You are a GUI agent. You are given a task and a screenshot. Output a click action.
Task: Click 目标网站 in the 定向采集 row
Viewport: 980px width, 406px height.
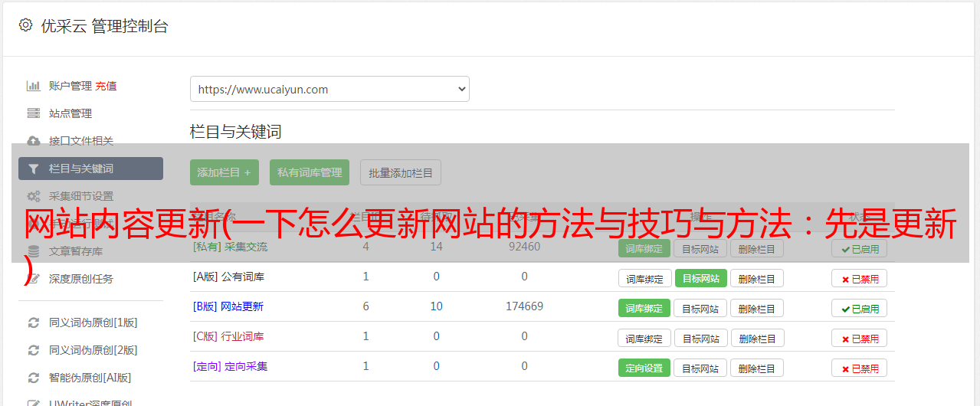point(701,368)
